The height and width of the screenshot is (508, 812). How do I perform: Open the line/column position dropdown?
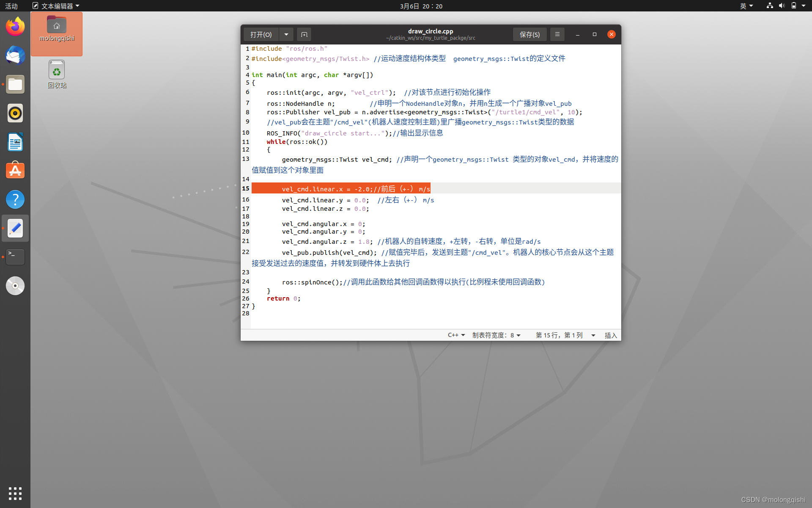pos(565,335)
